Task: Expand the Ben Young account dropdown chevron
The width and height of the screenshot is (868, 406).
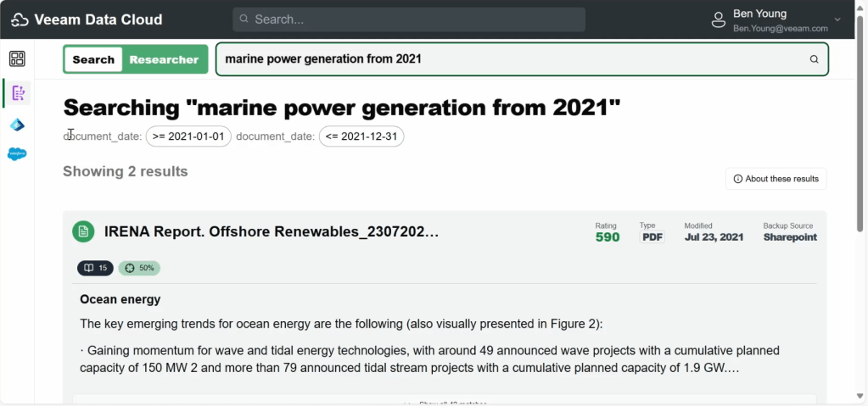Action: click(x=837, y=19)
